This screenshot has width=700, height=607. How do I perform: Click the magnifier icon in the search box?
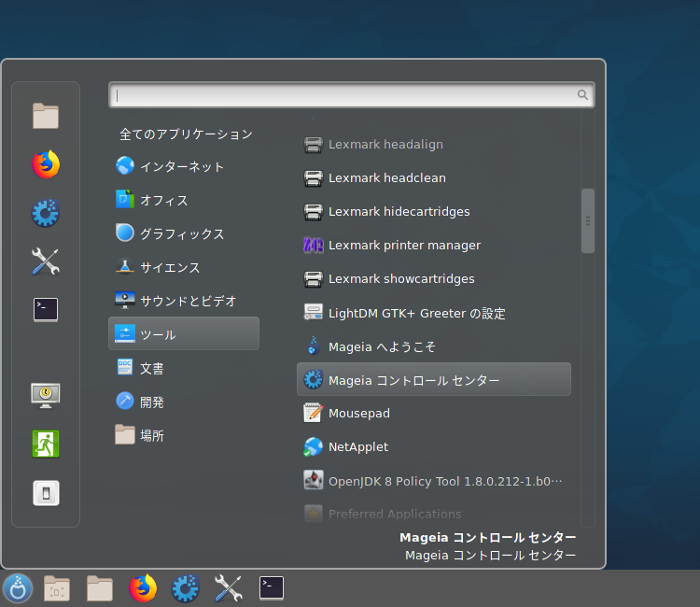[582, 94]
